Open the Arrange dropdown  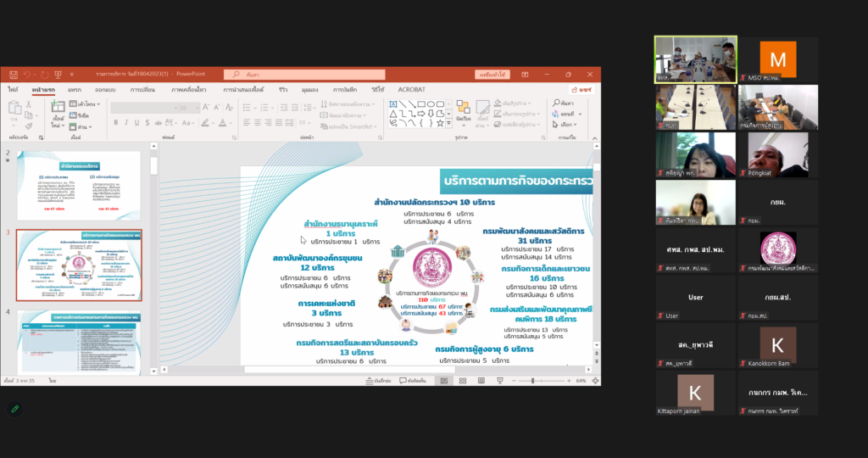pyautogui.click(x=464, y=113)
